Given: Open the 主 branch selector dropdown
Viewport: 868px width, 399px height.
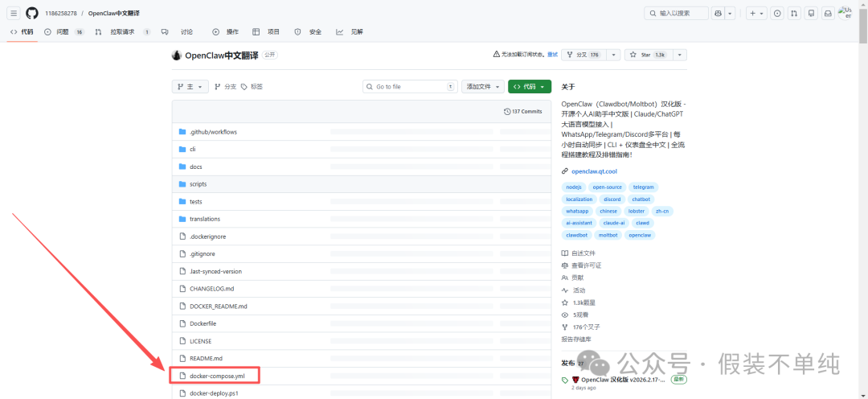Looking at the screenshot, I should (190, 87).
